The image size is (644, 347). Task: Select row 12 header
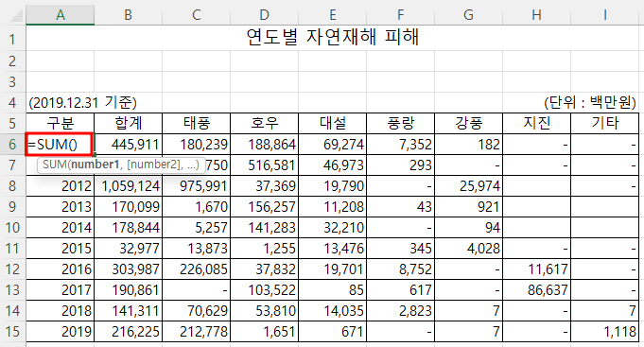click(12, 269)
